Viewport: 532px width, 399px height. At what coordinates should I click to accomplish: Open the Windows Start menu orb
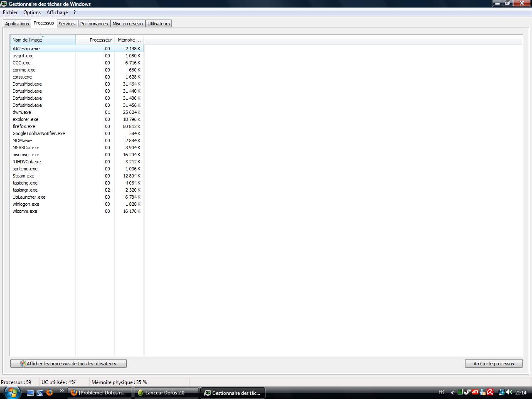(12, 392)
